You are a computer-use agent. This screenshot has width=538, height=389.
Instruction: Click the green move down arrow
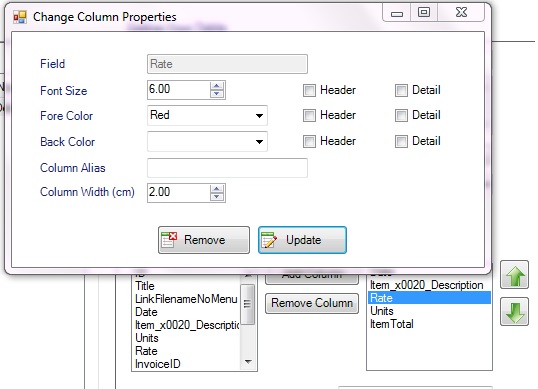pyautogui.click(x=514, y=311)
